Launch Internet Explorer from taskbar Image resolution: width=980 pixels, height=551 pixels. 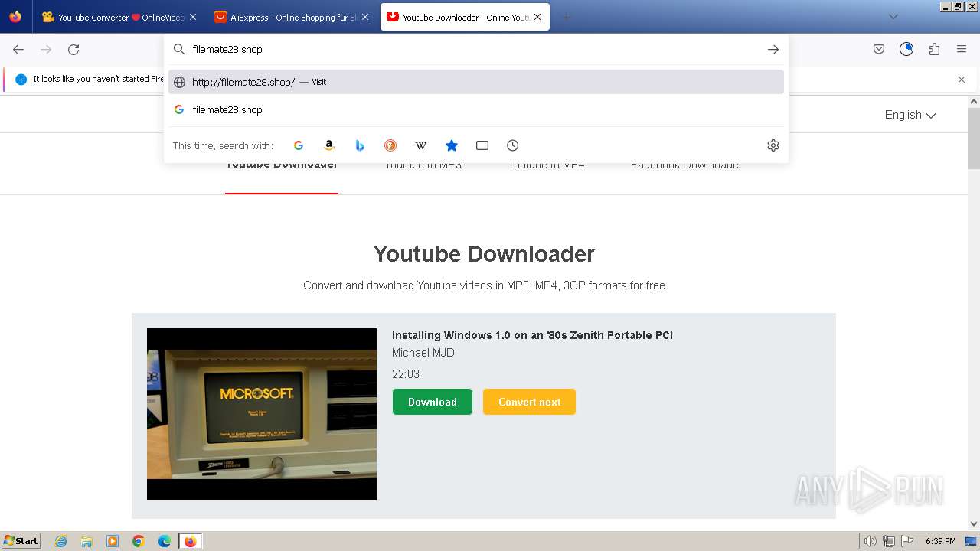tap(61, 541)
